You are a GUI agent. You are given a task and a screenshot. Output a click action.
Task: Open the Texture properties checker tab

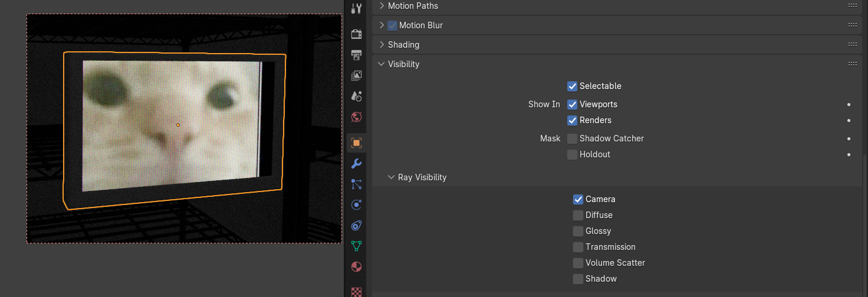click(356, 291)
